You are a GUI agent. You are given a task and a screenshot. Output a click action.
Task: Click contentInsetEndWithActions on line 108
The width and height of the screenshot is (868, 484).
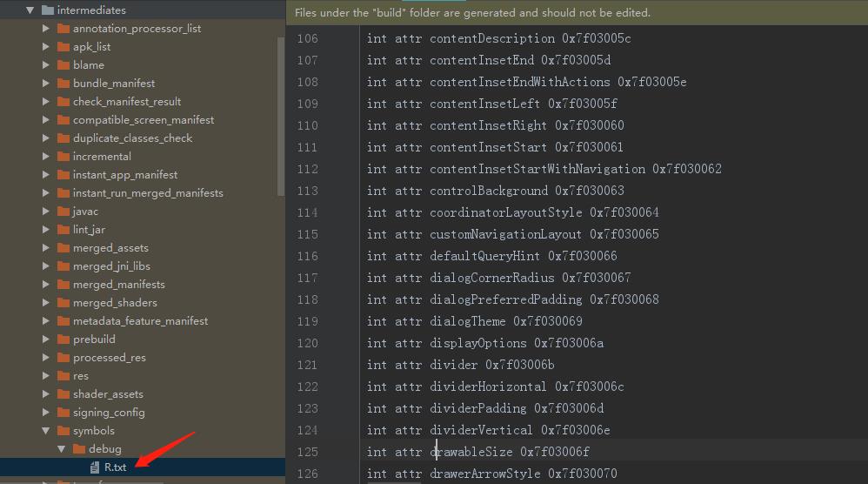coord(520,82)
